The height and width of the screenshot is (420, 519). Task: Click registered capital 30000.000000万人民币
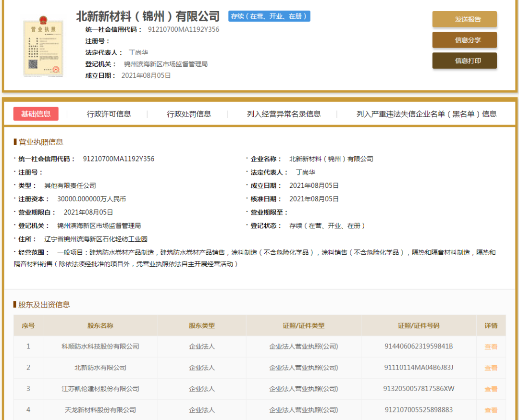coord(92,199)
